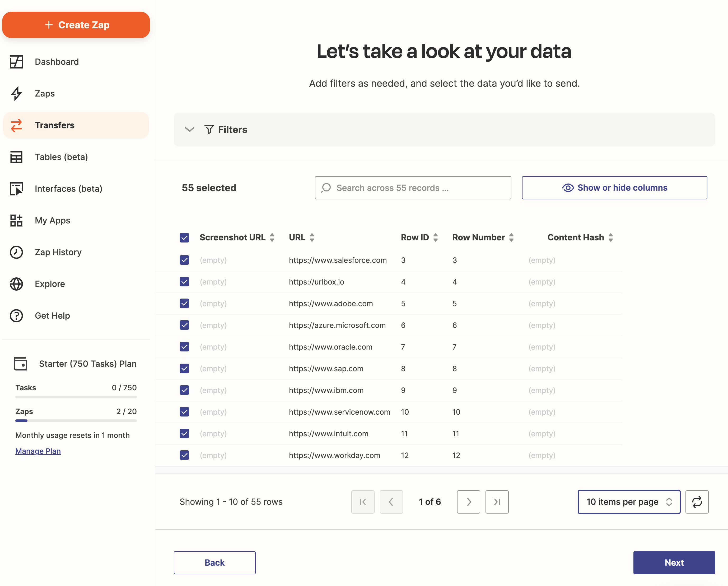Click the Transfers arrows icon
The height and width of the screenshot is (586, 728).
(16, 125)
